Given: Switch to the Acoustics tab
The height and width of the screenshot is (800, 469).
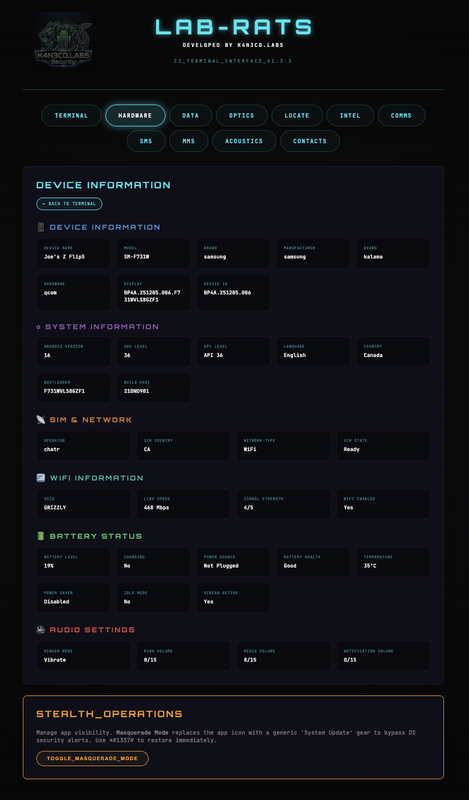Looking at the screenshot, I should click(x=244, y=141).
